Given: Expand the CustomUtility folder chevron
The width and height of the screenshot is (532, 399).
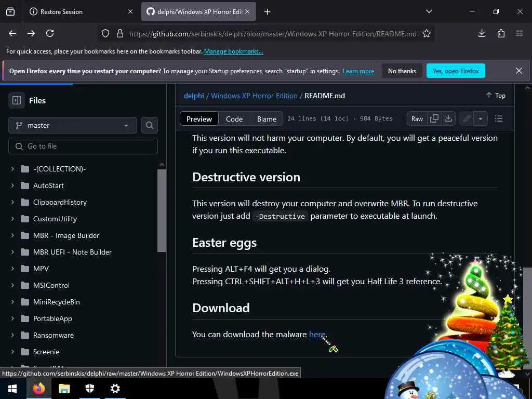Looking at the screenshot, I should (12, 219).
